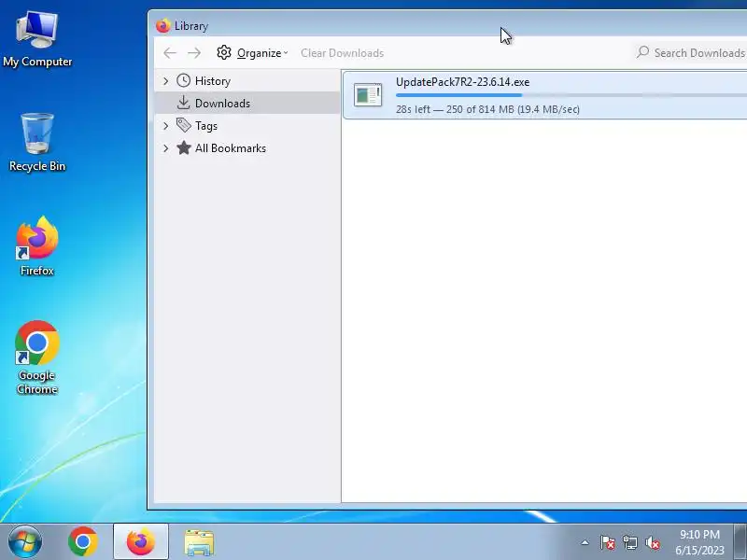
Task: Click the All Bookmarks star icon
Action: click(183, 147)
